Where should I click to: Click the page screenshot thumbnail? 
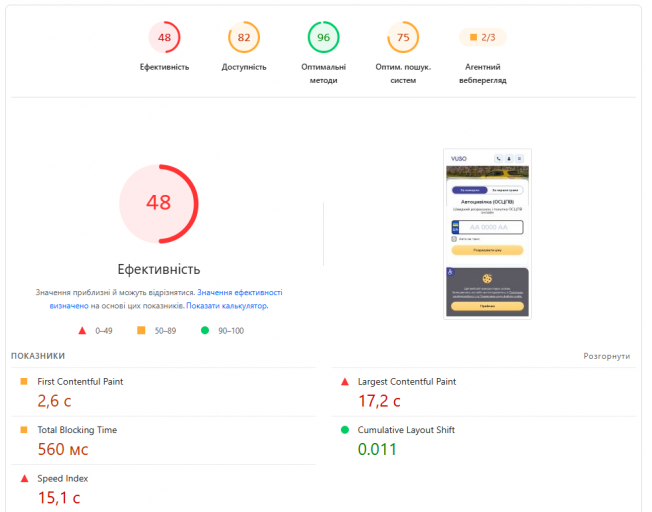pos(487,234)
